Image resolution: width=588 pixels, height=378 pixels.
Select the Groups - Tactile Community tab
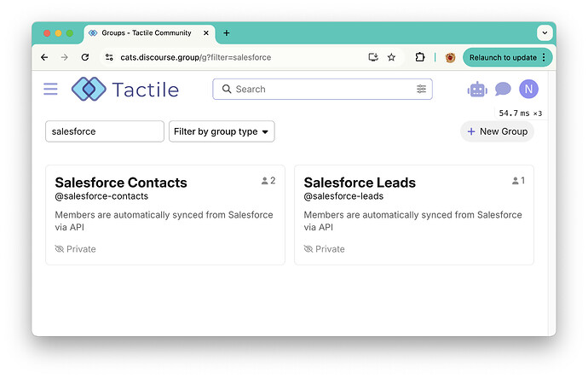point(149,33)
